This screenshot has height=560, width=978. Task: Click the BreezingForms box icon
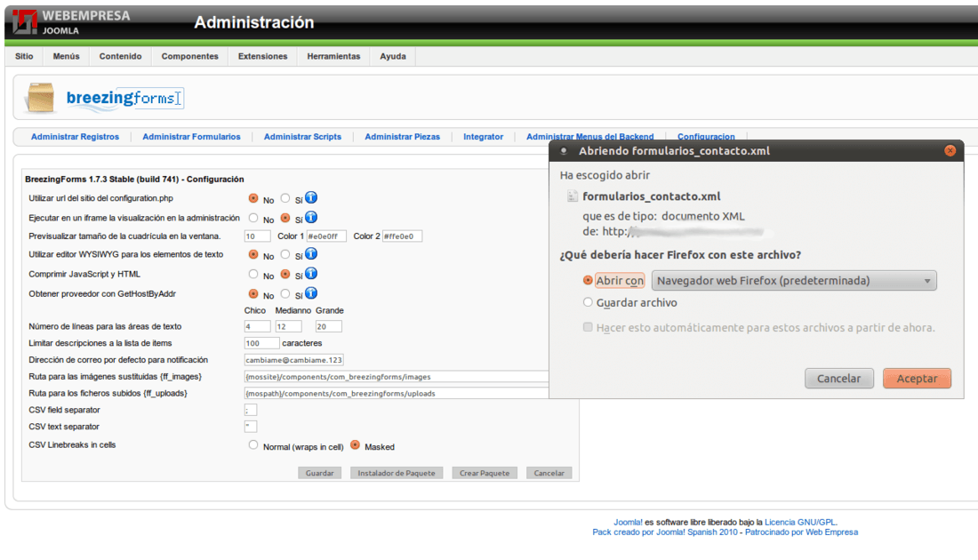pyautogui.click(x=41, y=98)
